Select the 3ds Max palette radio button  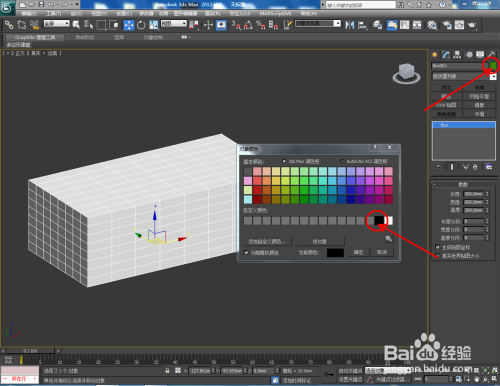pos(284,161)
